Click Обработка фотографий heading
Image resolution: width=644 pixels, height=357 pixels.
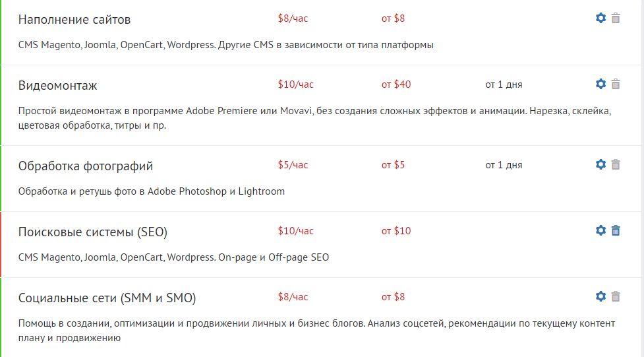[x=86, y=166]
